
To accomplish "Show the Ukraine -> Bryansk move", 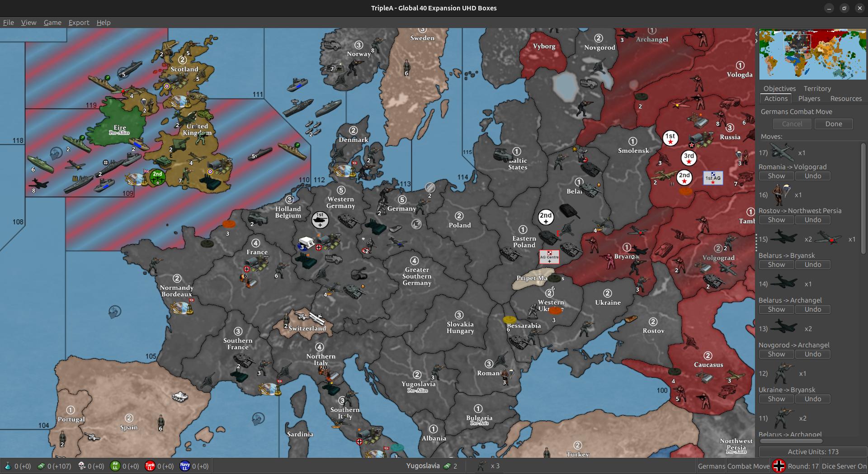I will pyautogui.click(x=776, y=399).
